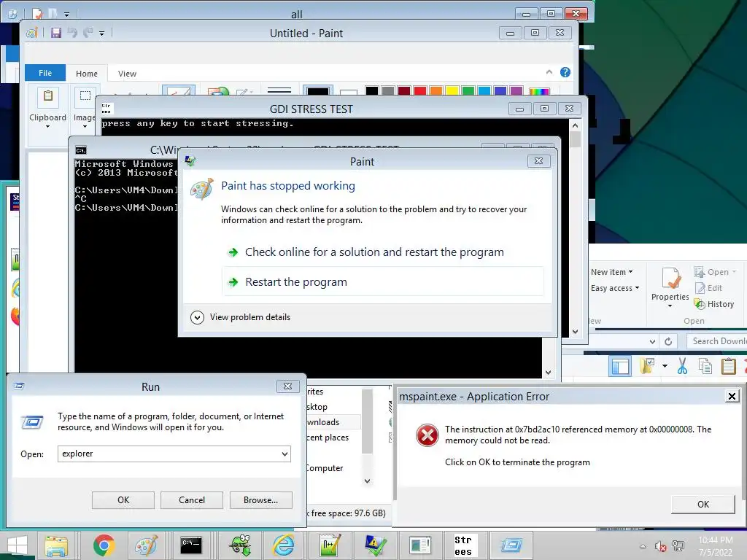The image size is (747, 560).
Task: Switch to Paint via taskbar palette icon
Action: pyautogui.click(x=146, y=545)
